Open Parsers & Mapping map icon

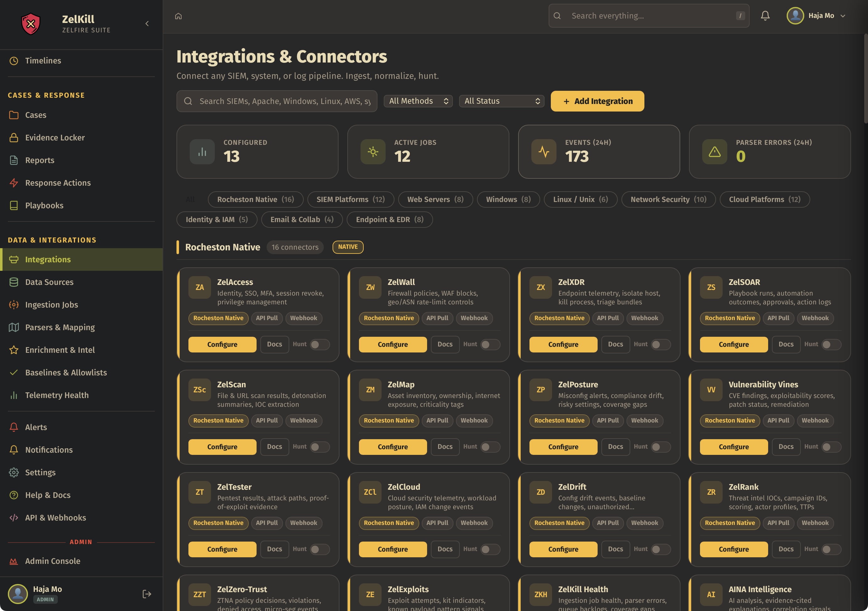tap(14, 327)
